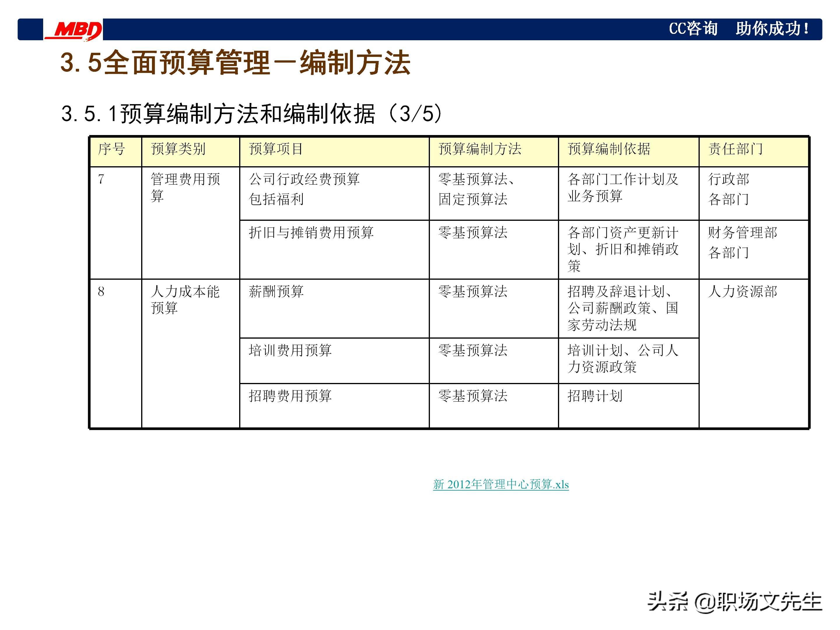
Task: Select the slide title 3.5全面预算管理－编制方法
Action: click(x=235, y=63)
